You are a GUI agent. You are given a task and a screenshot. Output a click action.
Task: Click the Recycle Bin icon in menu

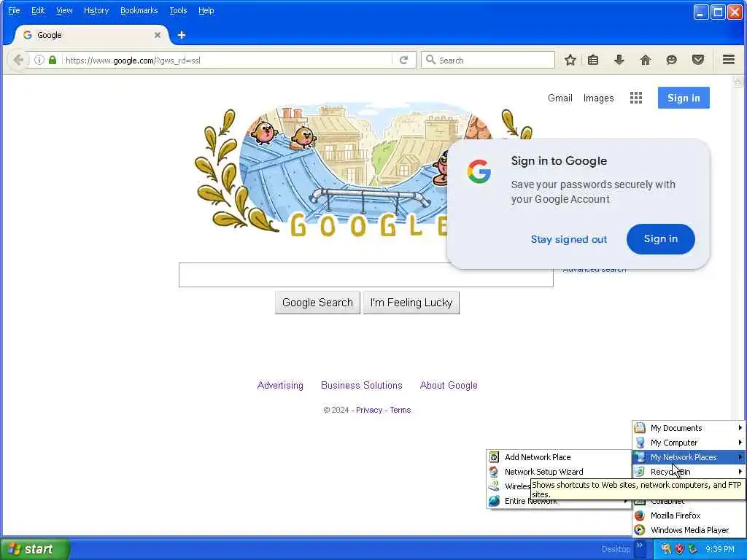[640, 472]
